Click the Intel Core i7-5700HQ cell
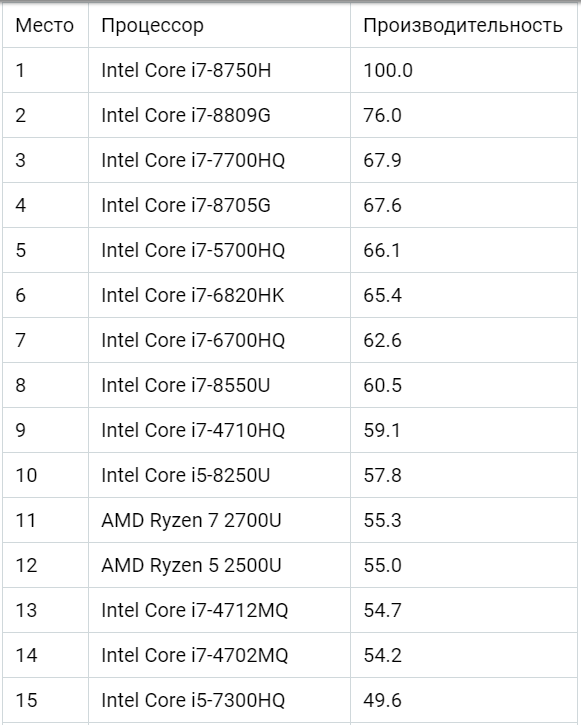 (219, 250)
